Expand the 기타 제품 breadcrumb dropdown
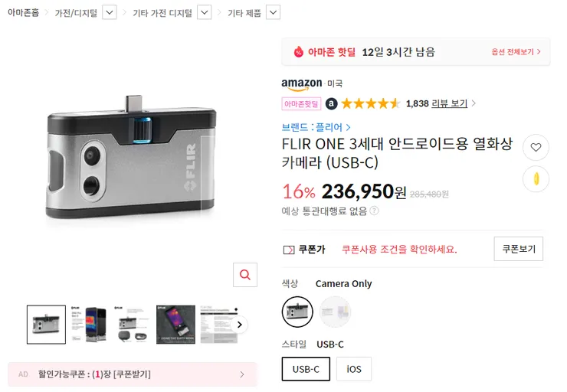 point(273,13)
